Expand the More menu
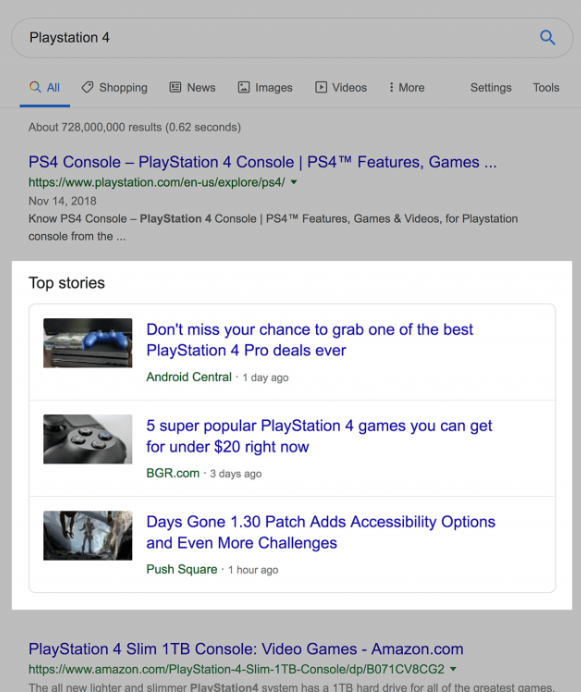Viewport: 581px width, 692px height. click(x=407, y=88)
